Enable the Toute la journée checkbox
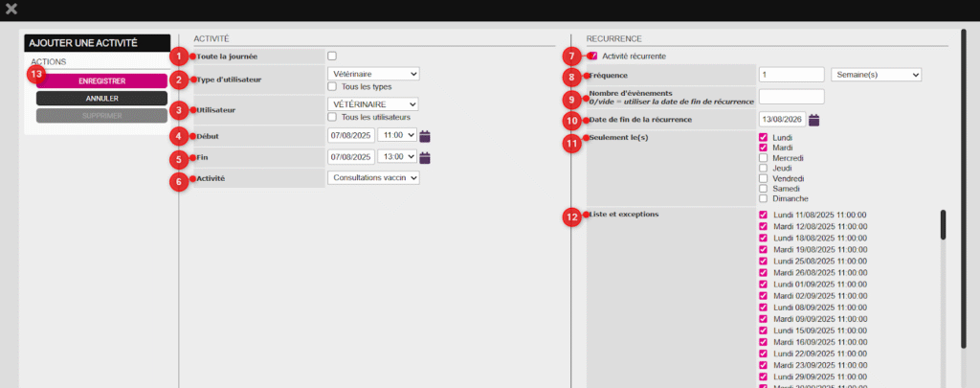This screenshot has height=388, width=980. coord(332,56)
